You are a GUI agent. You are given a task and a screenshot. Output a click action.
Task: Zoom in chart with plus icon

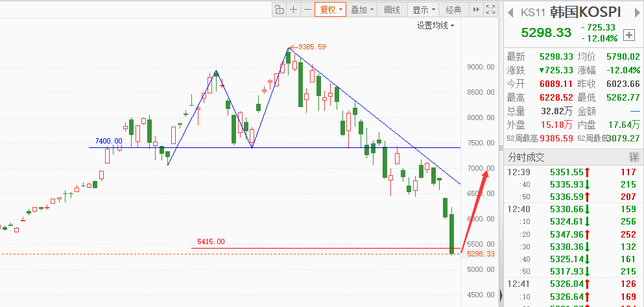[x=293, y=10]
